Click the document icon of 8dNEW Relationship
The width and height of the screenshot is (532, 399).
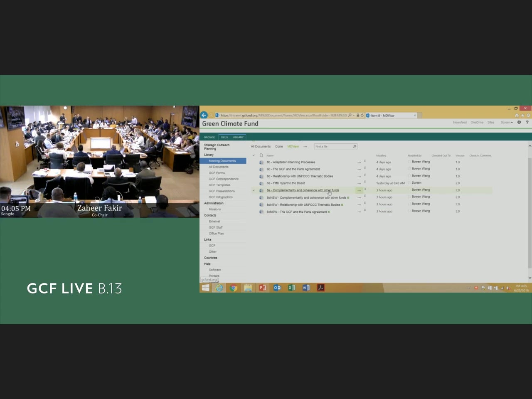[261, 204]
